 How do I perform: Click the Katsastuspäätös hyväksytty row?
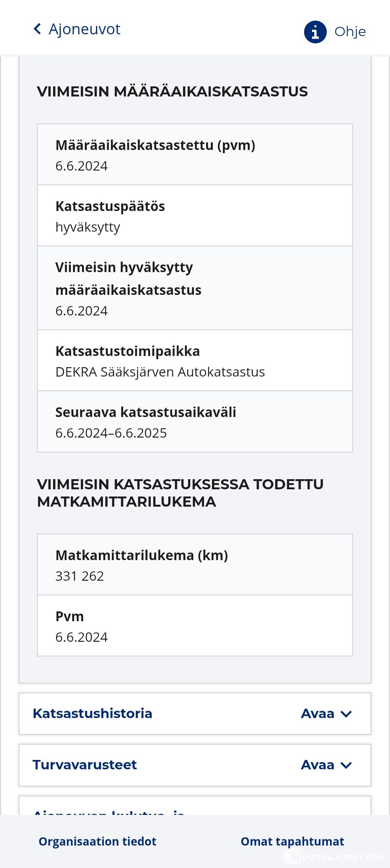click(x=195, y=216)
